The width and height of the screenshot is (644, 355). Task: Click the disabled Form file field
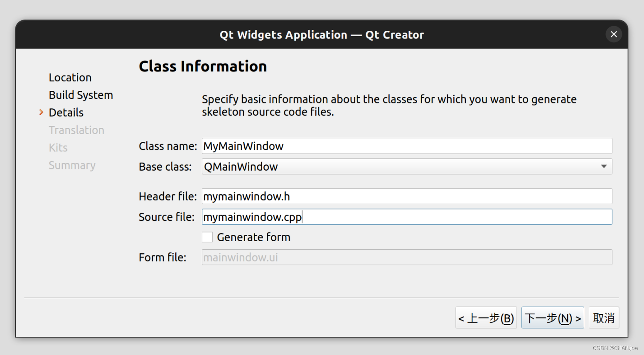407,257
